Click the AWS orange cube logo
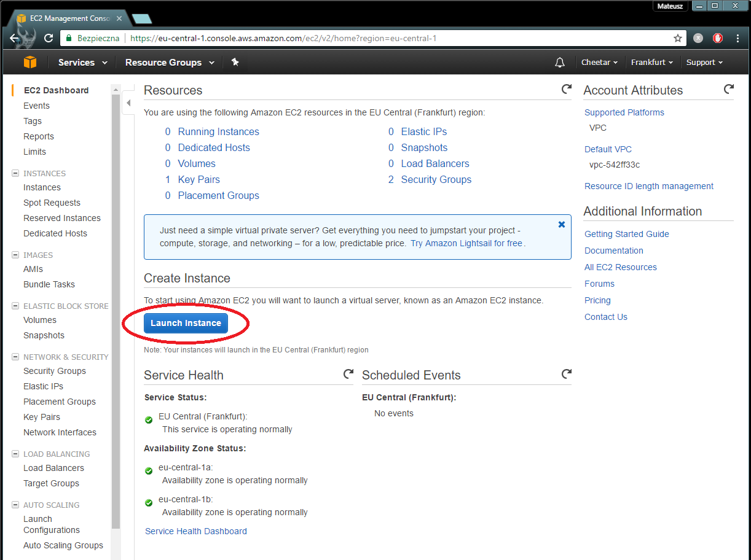The height and width of the screenshot is (560, 751). [30, 62]
